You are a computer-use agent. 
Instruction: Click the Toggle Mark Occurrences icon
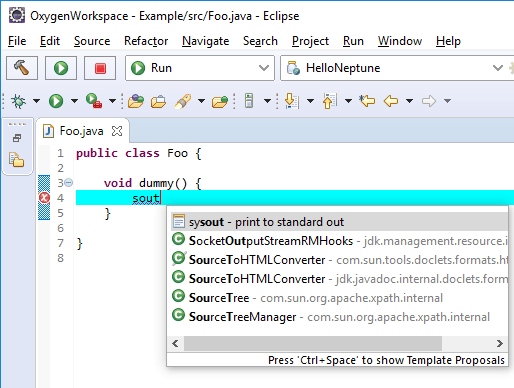click(249, 101)
